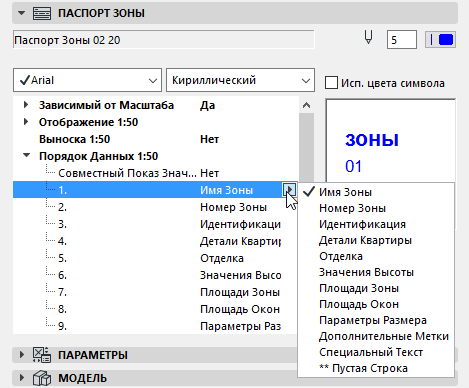Open the Arial font dropdown
The image size is (469, 388).
(87, 80)
